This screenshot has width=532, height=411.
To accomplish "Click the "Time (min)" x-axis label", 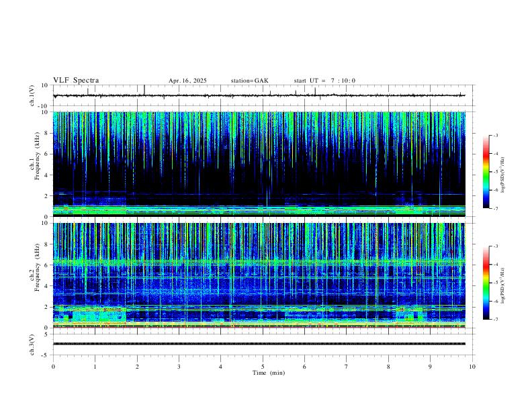I will [269, 373].
